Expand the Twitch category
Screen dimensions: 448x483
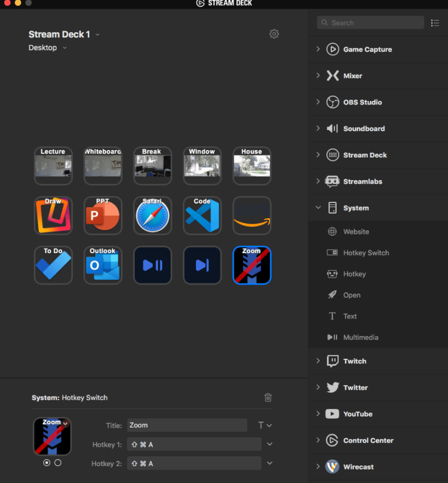(318, 361)
